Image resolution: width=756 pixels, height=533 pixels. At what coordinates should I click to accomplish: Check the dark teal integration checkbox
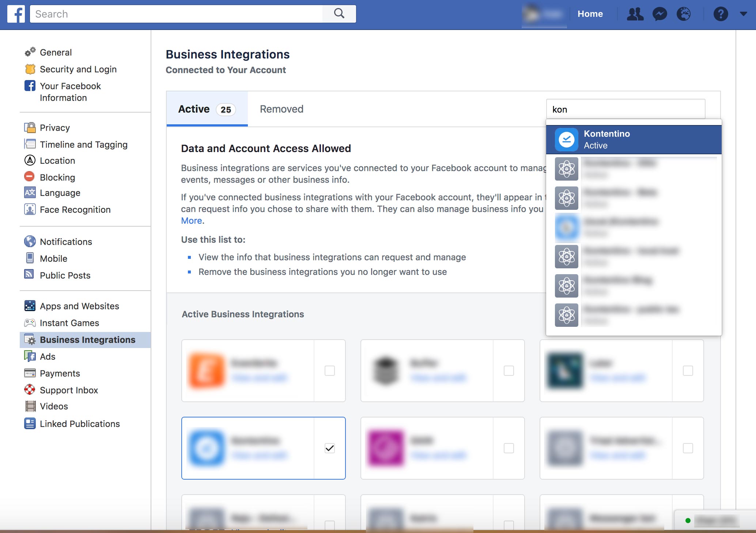pos(688,371)
